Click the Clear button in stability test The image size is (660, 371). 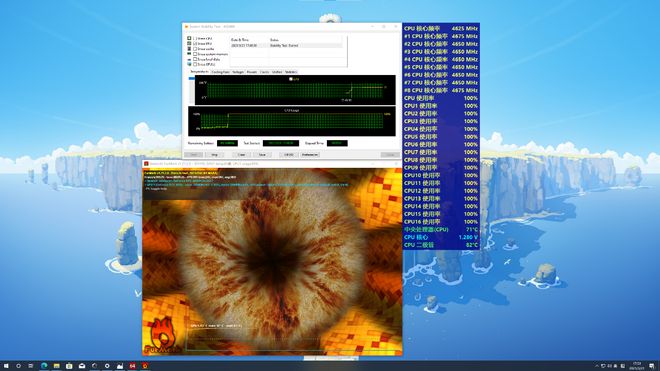(x=241, y=155)
